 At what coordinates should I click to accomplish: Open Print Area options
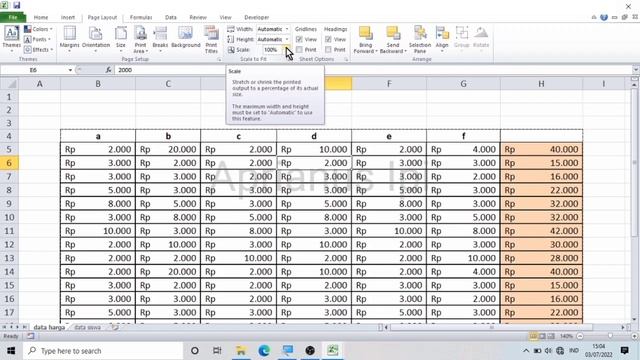click(140, 39)
